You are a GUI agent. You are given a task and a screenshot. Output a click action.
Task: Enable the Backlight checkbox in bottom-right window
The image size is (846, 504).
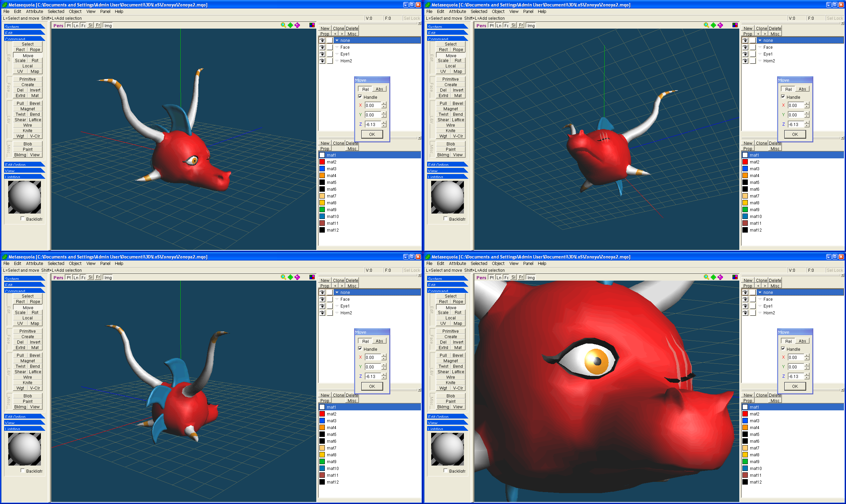click(445, 471)
